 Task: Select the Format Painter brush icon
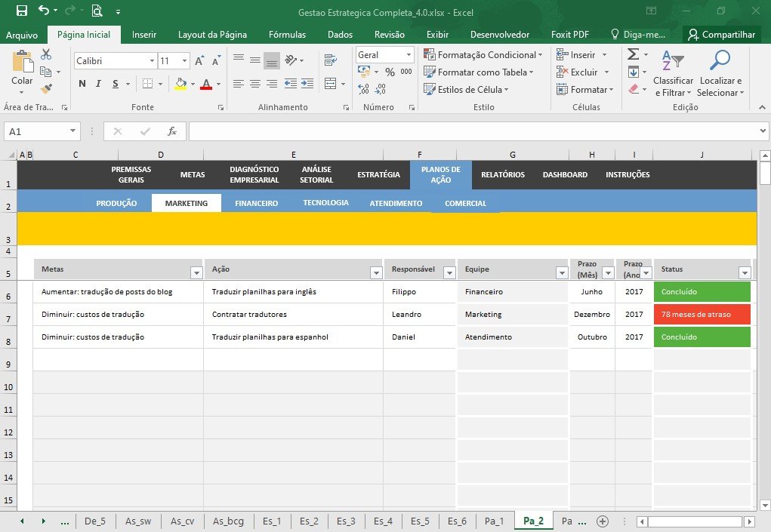(x=46, y=89)
